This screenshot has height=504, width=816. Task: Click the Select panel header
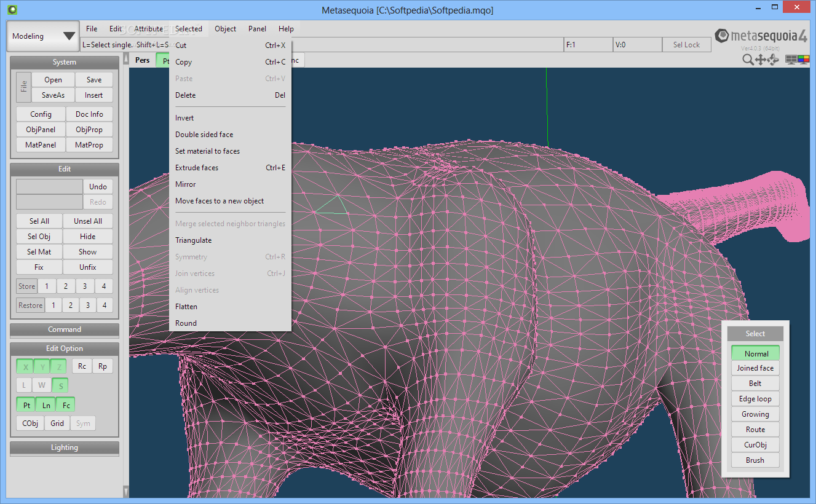coord(755,334)
